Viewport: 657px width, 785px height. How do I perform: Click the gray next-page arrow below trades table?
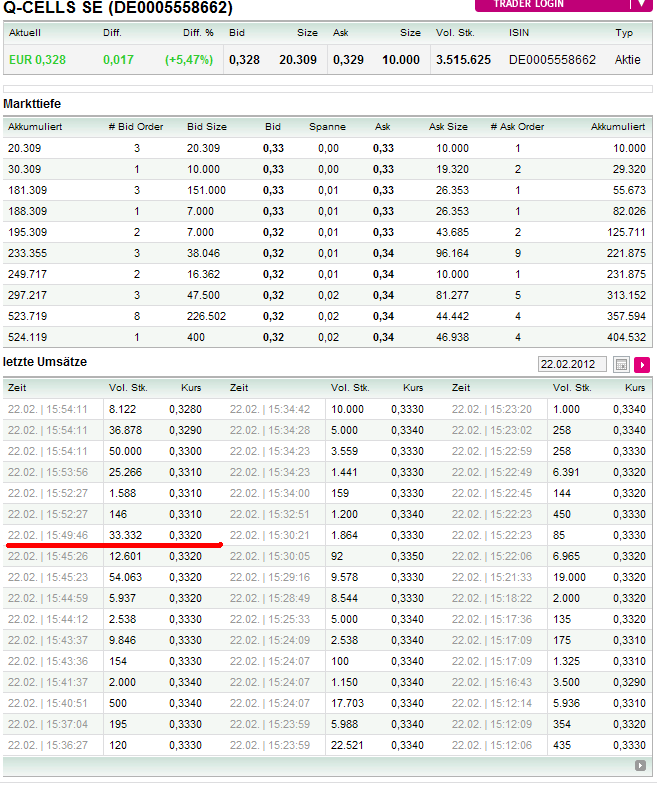[x=640, y=766]
